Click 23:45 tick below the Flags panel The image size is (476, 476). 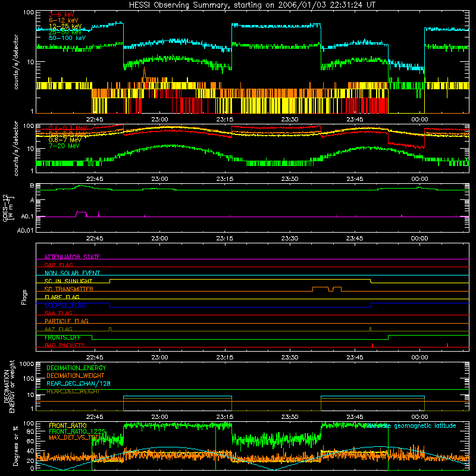[355, 358]
